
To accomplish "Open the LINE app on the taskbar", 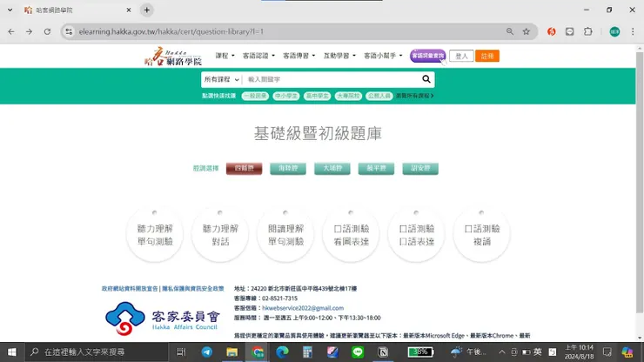I will 358,352.
